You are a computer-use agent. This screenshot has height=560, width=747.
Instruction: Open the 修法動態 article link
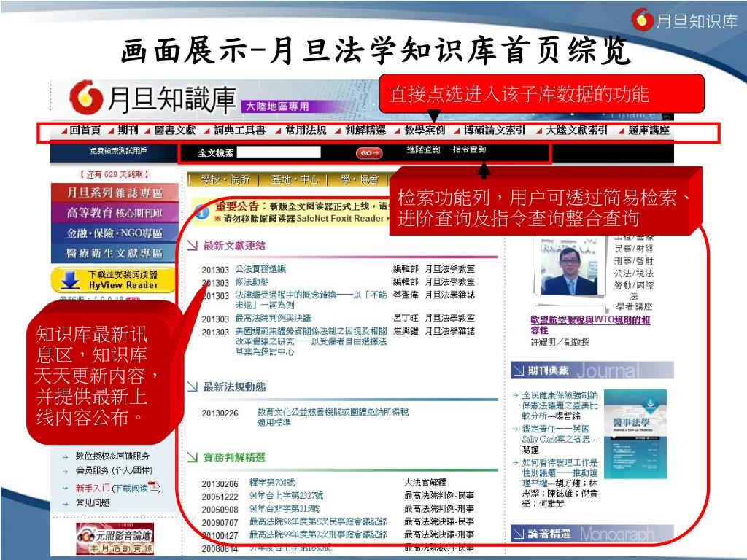(x=252, y=282)
